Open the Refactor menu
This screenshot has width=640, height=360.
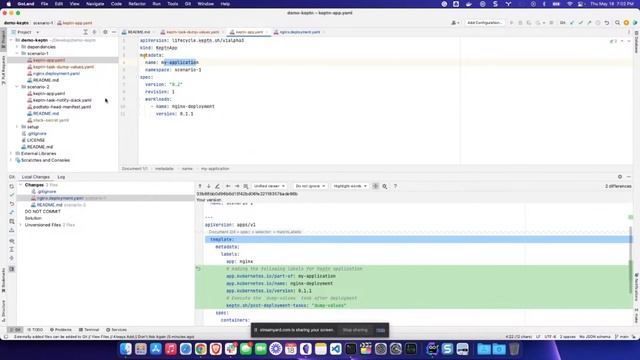click(x=137, y=4)
